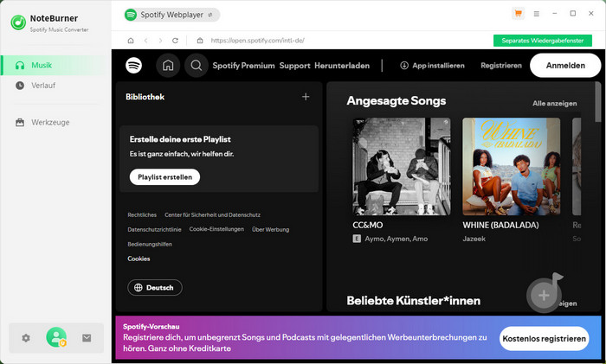
Task: Go to Spotify home button
Action: [168, 66]
